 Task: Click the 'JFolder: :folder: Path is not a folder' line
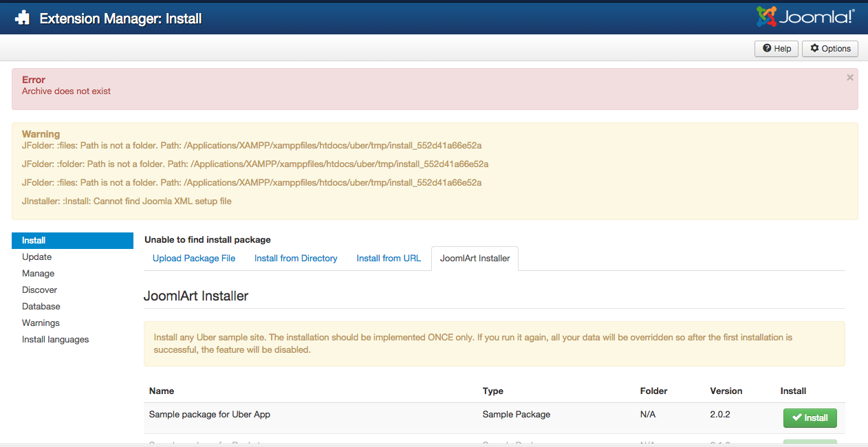[255, 164]
